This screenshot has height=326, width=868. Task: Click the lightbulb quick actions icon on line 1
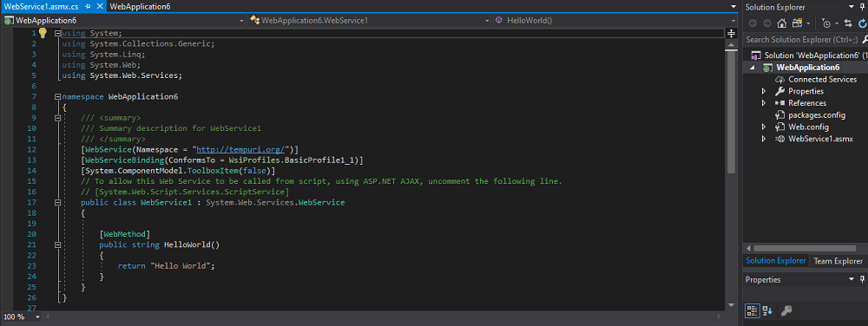(x=43, y=33)
